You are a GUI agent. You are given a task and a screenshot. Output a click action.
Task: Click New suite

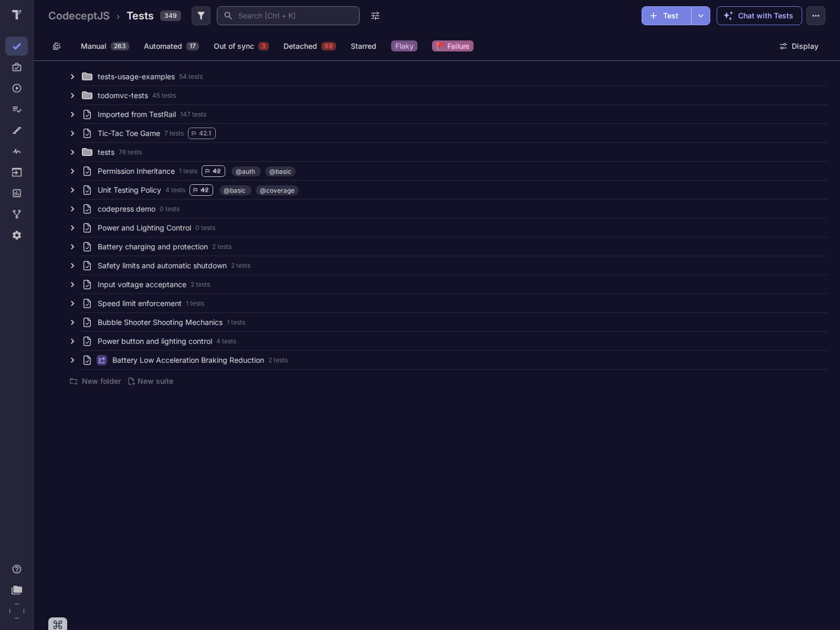pyautogui.click(x=151, y=381)
